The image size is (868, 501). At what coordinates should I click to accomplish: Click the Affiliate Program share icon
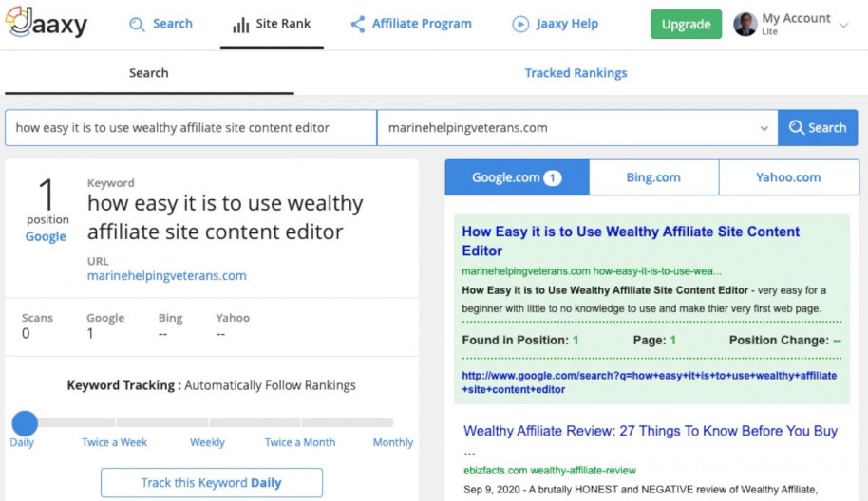click(358, 24)
